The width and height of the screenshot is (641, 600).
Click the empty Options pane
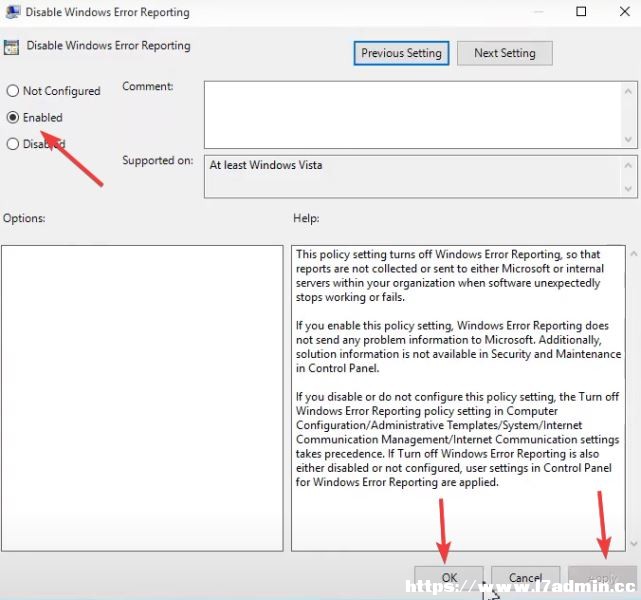142,398
